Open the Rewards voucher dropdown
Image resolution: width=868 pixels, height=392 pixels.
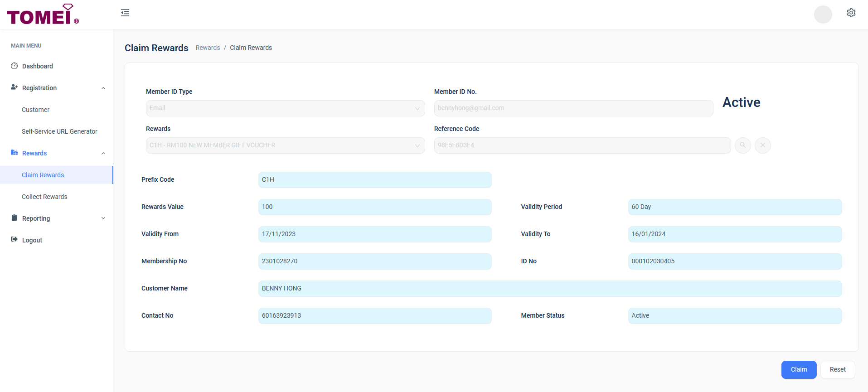(285, 145)
